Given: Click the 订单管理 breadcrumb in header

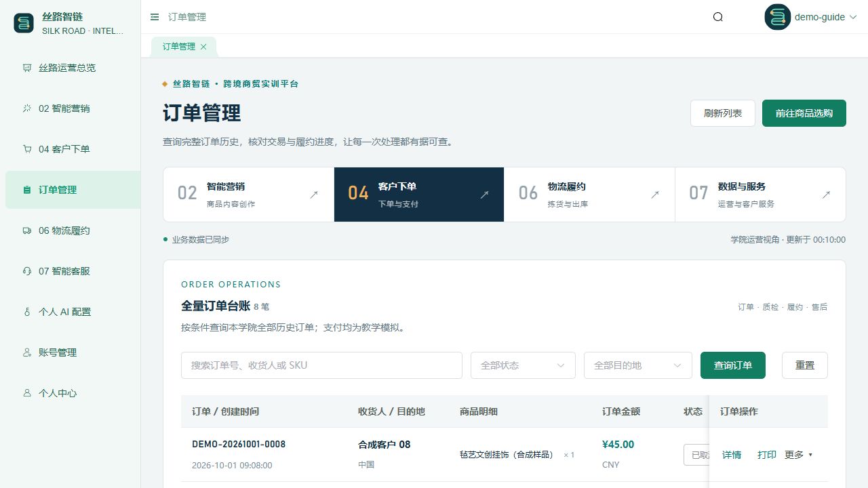Looking at the screenshot, I should pyautogui.click(x=187, y=17).
